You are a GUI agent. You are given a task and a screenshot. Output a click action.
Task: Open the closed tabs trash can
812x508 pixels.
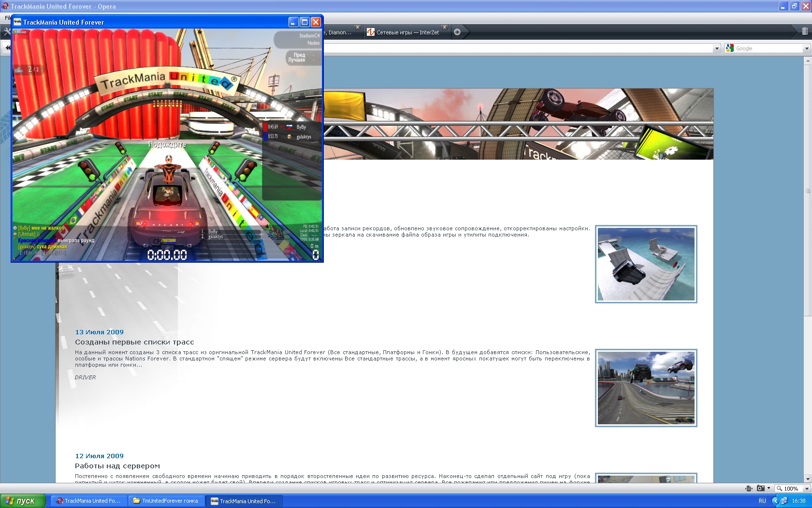click(x=804, y=31)
